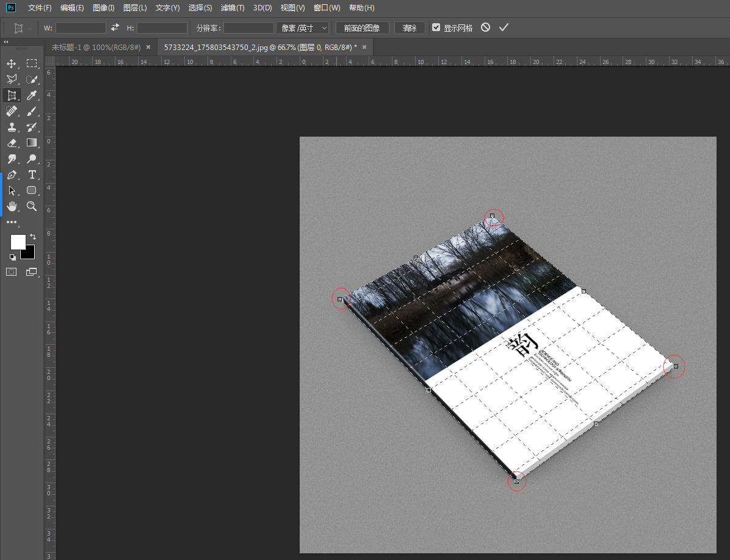Open the 选择(S) menu
This screenshot has height=560, width=730.
(x=200, y=8)
